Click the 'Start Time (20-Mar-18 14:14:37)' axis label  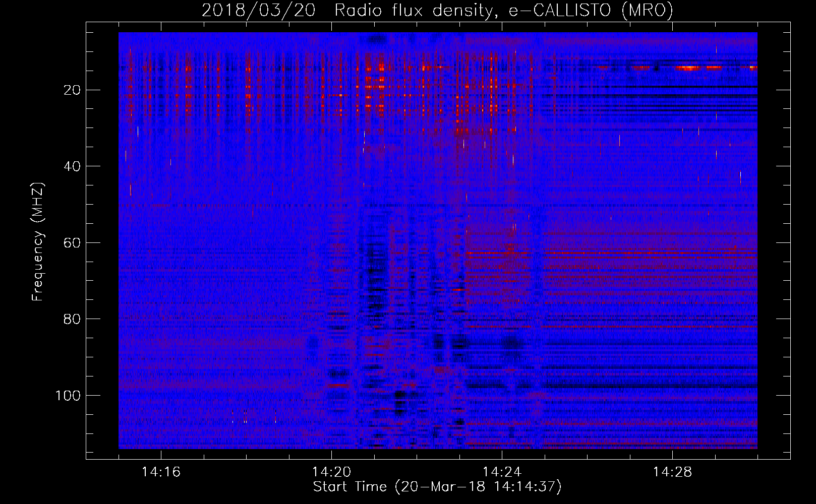coord(437,487)
